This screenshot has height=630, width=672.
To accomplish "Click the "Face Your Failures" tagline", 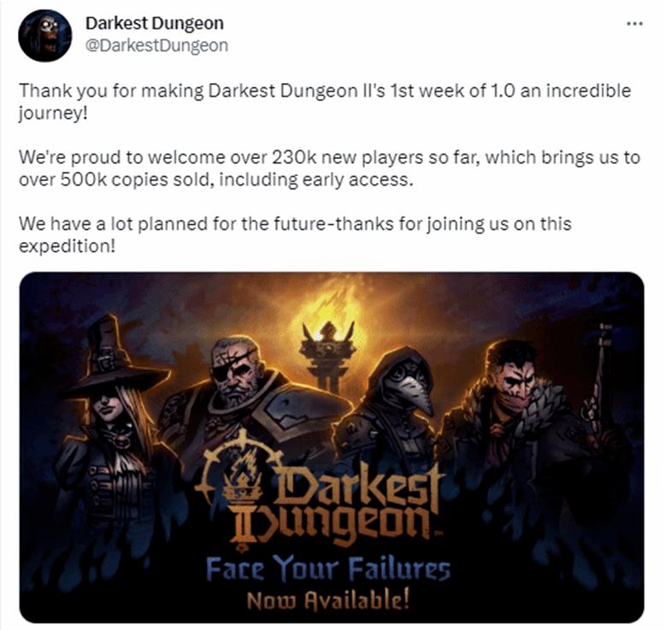I will click(328, 568).
